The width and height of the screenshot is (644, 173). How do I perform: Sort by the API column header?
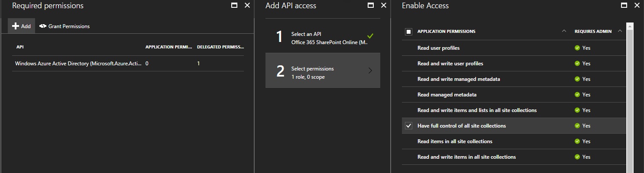tap(20, 47)
